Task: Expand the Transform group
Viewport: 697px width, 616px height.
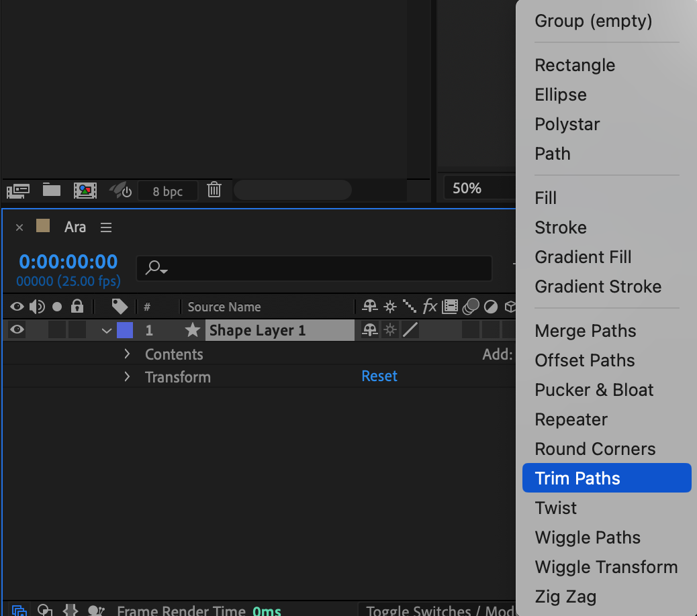Action: click(x=127, y=376)
